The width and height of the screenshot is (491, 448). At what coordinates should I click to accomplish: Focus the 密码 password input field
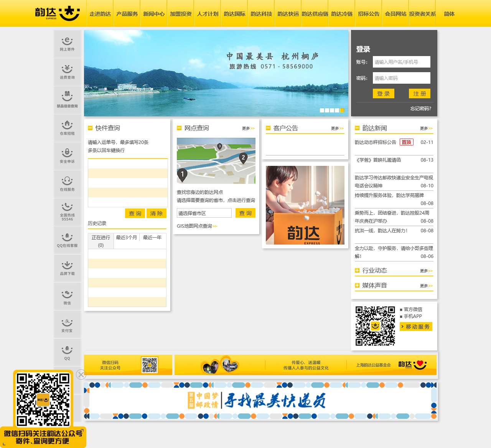click(402, 78)
